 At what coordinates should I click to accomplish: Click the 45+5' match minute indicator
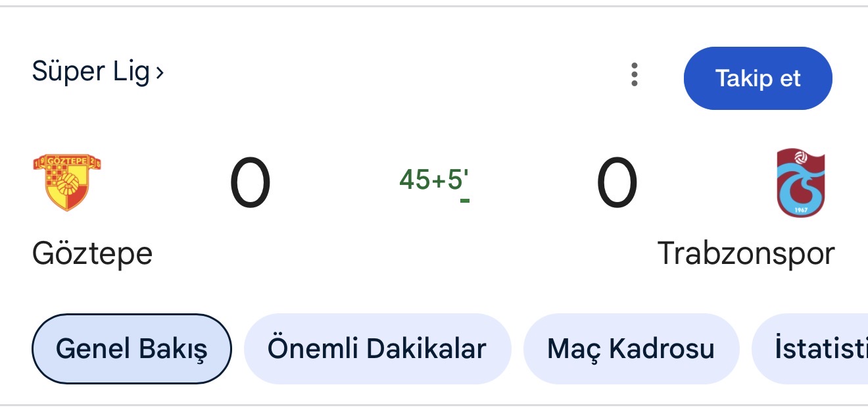(x=433, y=180)
